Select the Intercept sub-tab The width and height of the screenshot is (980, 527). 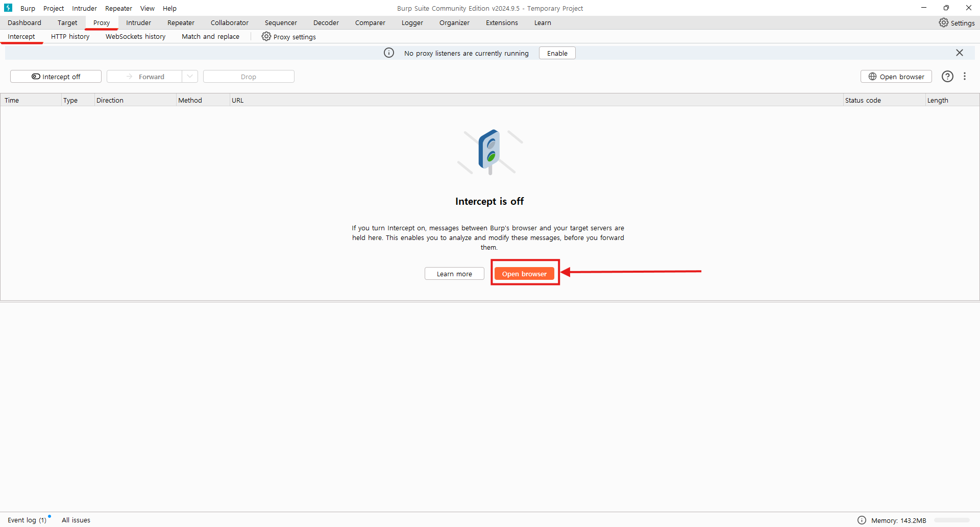tap(21, 37)
